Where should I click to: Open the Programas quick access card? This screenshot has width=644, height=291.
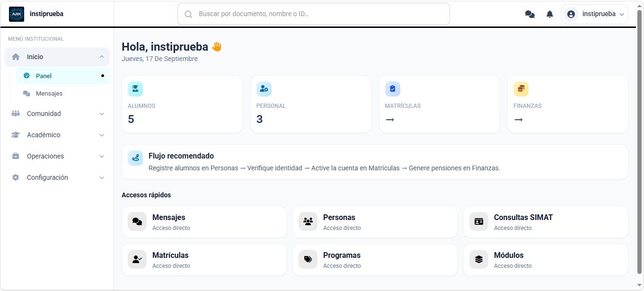pos(375,260)
